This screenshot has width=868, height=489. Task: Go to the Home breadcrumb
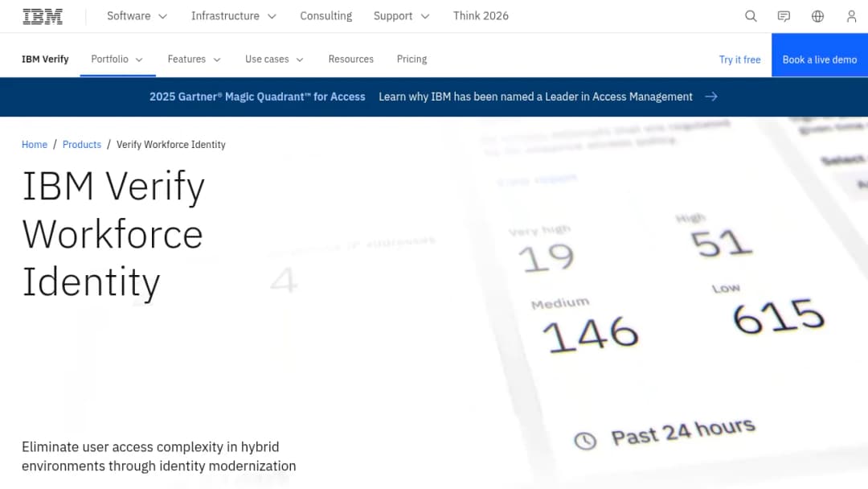point(35,145)
